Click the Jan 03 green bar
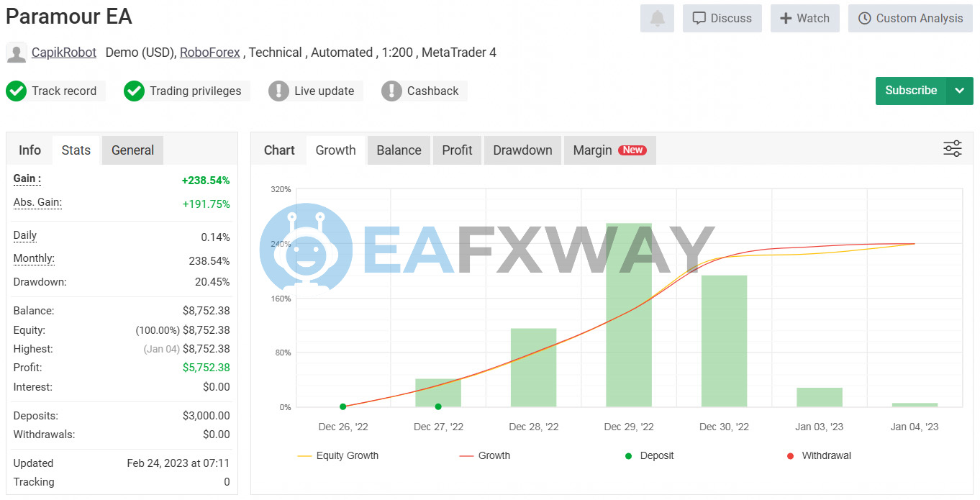980x500 pixels. pyautogui.click(x=820, y=397)
